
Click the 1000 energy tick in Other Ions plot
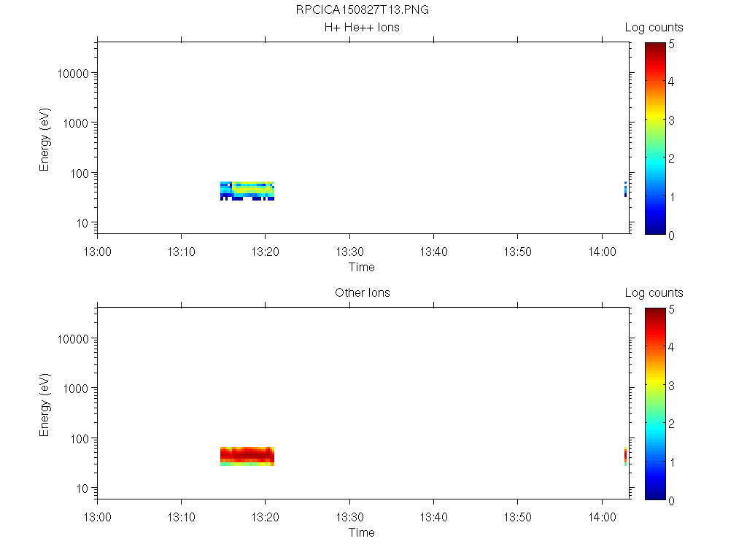pyautogui.click(x=76, y=389)
